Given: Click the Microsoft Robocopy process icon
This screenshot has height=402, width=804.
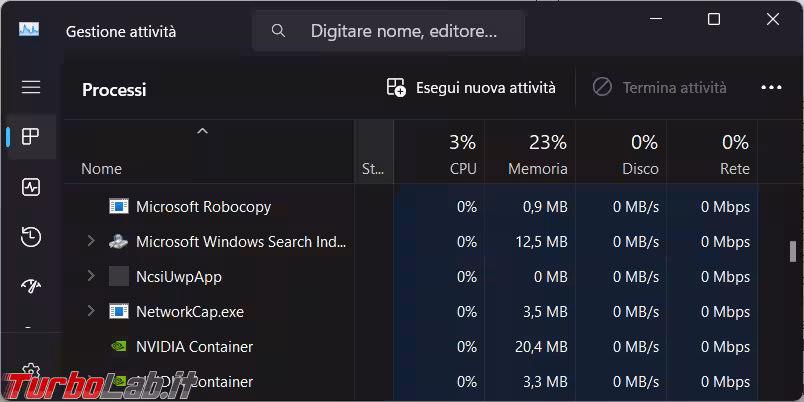Looking at the screenshot, I should click(119, 207).
